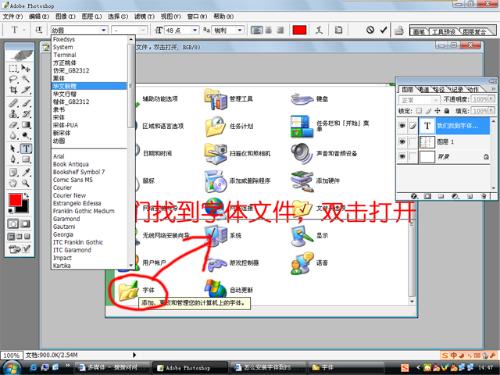500x375 pixels.
Task: Select the Magic Wand tool
Action: [26, 79]
